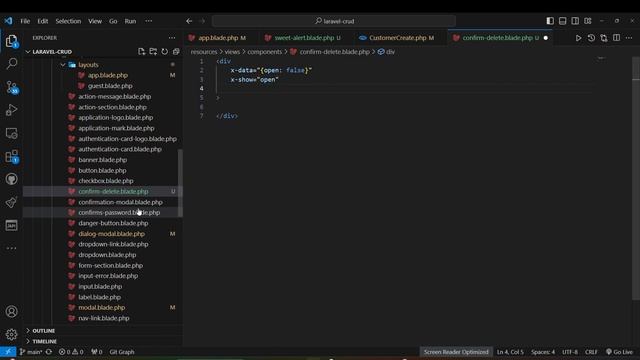The width and height of the screenshot is (640, 360).
Task: Open the Source Control view icon
Action: (x=11, y=87)
